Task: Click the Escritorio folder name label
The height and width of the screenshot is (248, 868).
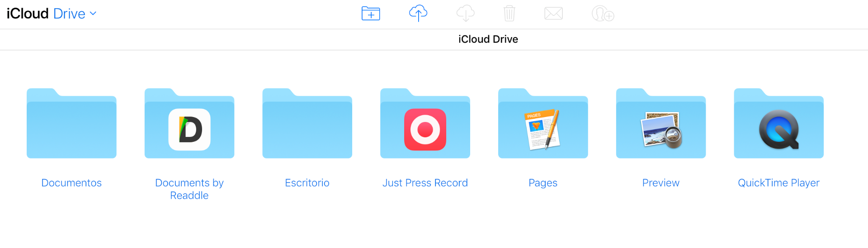Action: [x=307, y=183]
